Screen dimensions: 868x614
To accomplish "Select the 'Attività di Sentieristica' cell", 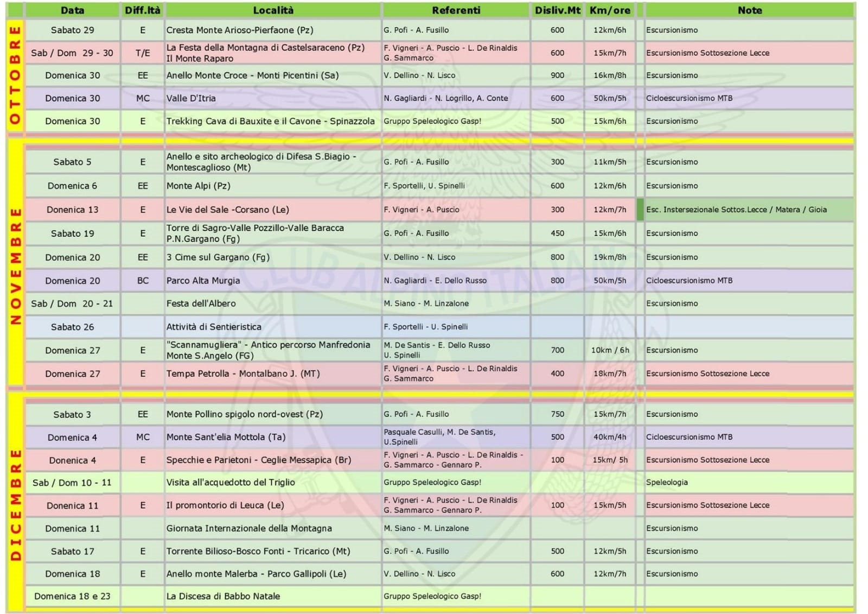I will (x=273, y=327).
